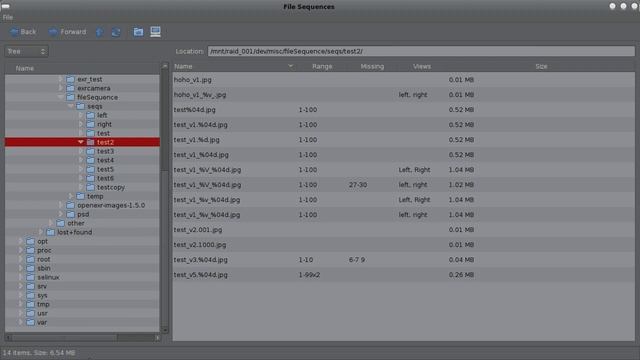The width and height of the screenshot is (640, 360).
Task: Select the srv folder icon
Action: coord(31,286)
